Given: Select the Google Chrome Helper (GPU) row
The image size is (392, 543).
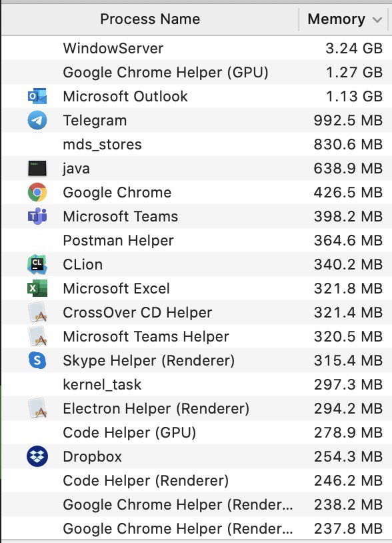Looking at the screenshot, I should click(x=196, y=72).
